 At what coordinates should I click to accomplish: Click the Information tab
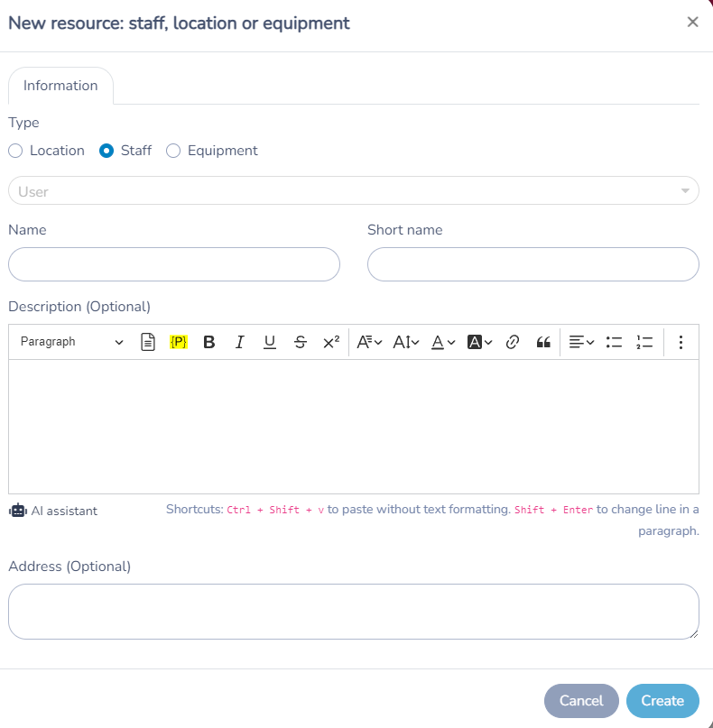(x=60, y=86)
